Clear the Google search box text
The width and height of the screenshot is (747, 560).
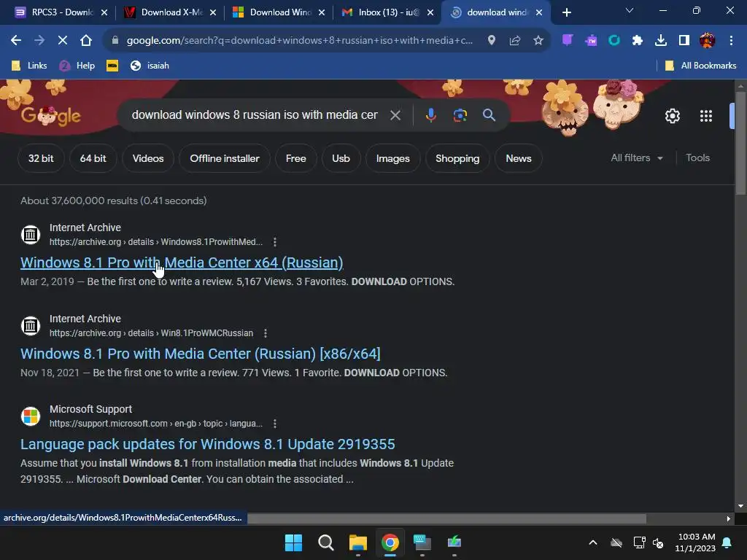point(395,115)
